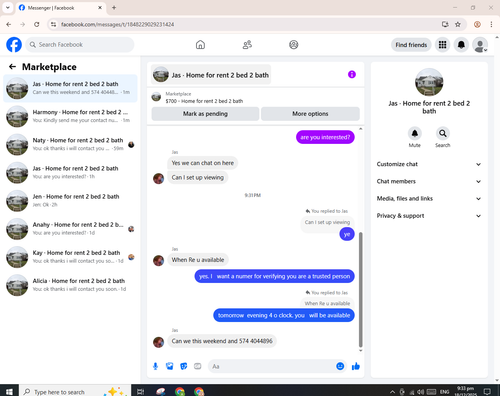Open the chat header Jas - Home for rent
The height and width of the screenshot is (396, 500).
click(x=211, y=75)
